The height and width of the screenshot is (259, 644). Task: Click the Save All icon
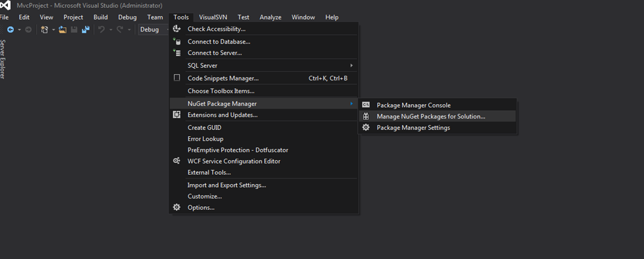(x=85, y=30)
